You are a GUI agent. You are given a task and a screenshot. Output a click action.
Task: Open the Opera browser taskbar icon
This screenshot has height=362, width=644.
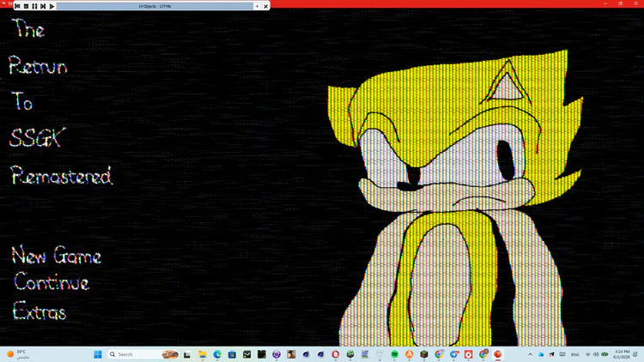336,354
